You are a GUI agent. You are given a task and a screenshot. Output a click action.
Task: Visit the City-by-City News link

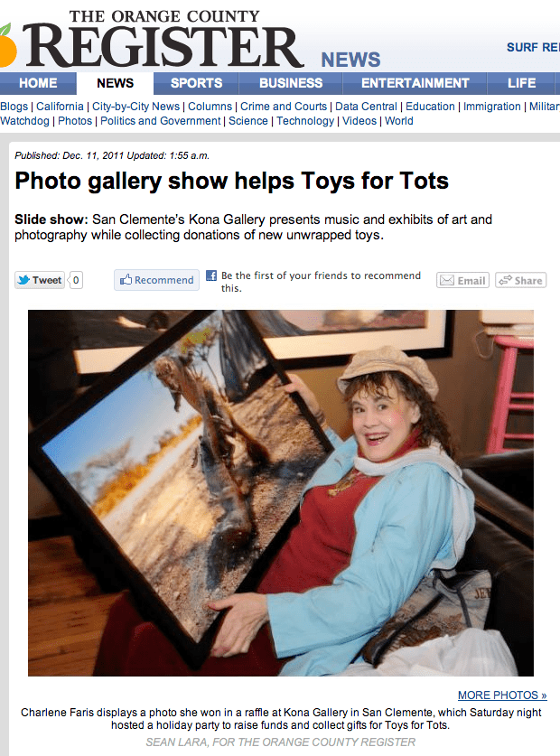pos(136,107)
